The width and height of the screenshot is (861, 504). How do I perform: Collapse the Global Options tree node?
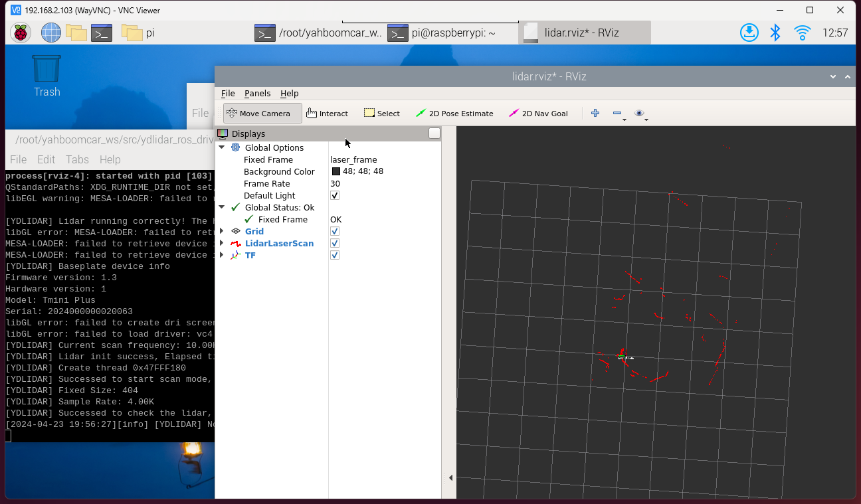coord(222,147)
